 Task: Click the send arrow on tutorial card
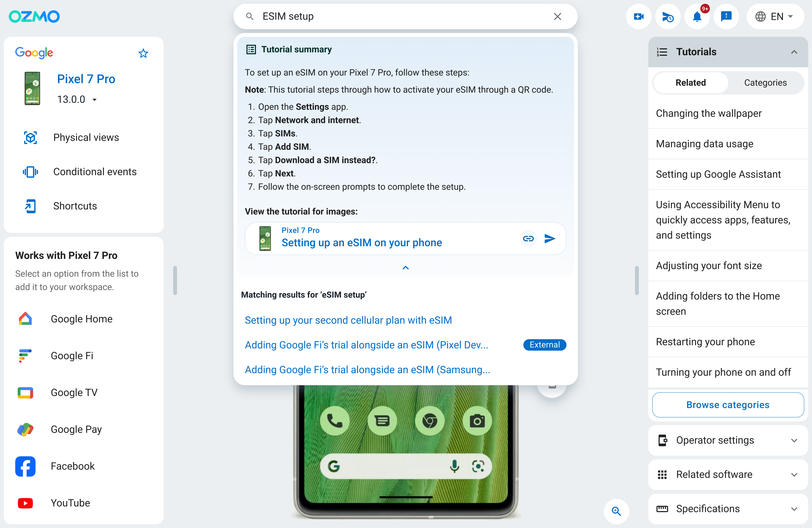coord(550,239)
